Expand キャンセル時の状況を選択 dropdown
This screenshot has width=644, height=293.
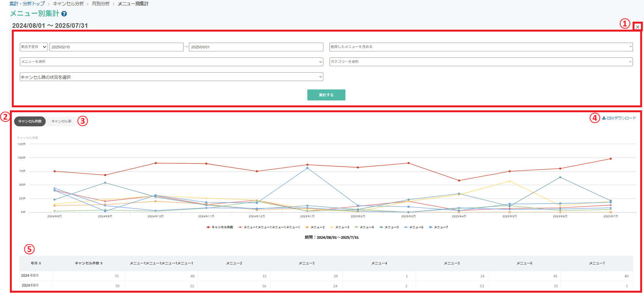[171, 77]
